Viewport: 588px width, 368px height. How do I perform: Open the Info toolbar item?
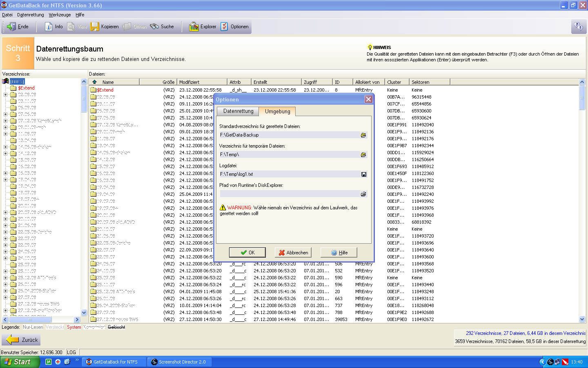coord(53,27)
